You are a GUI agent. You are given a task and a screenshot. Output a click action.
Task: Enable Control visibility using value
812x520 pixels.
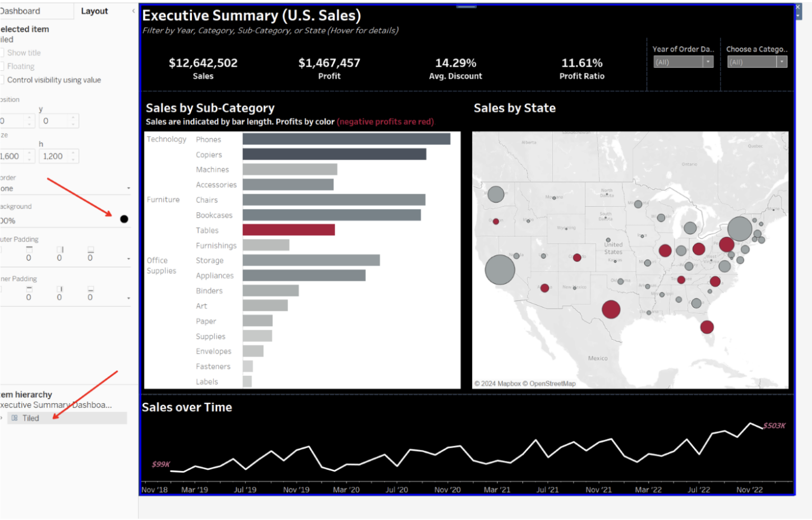point(3,80)
